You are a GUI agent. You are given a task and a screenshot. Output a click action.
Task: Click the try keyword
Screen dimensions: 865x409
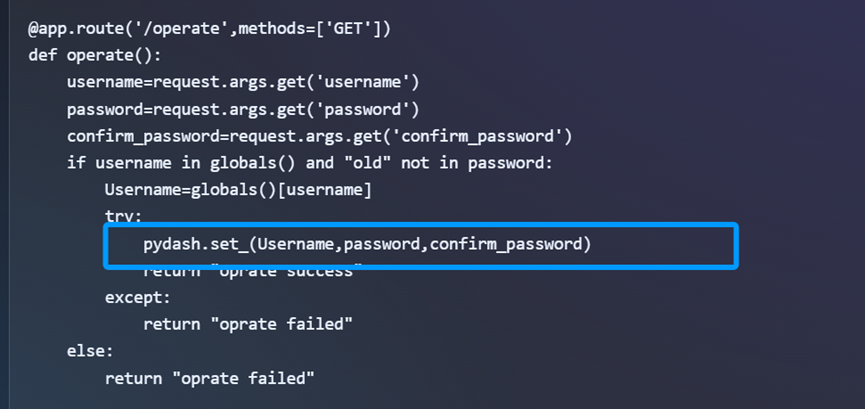[124, 216]
